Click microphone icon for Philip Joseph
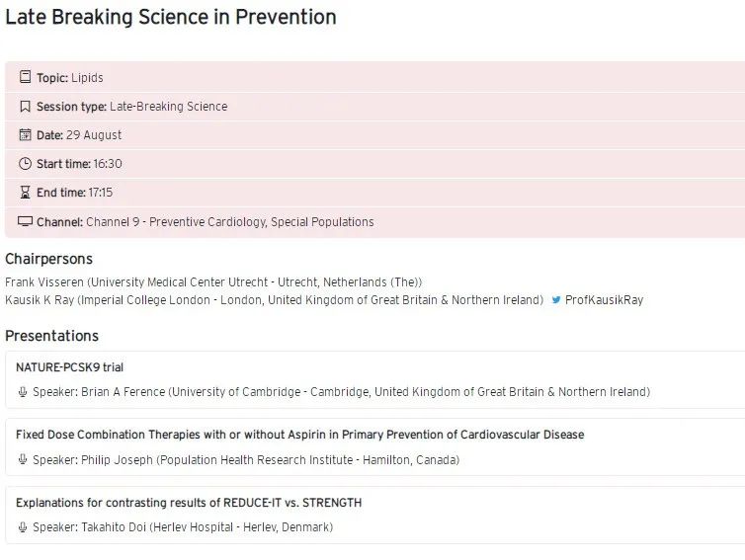Viewport: 745px width, 560px height. click(x=23, y=460)
